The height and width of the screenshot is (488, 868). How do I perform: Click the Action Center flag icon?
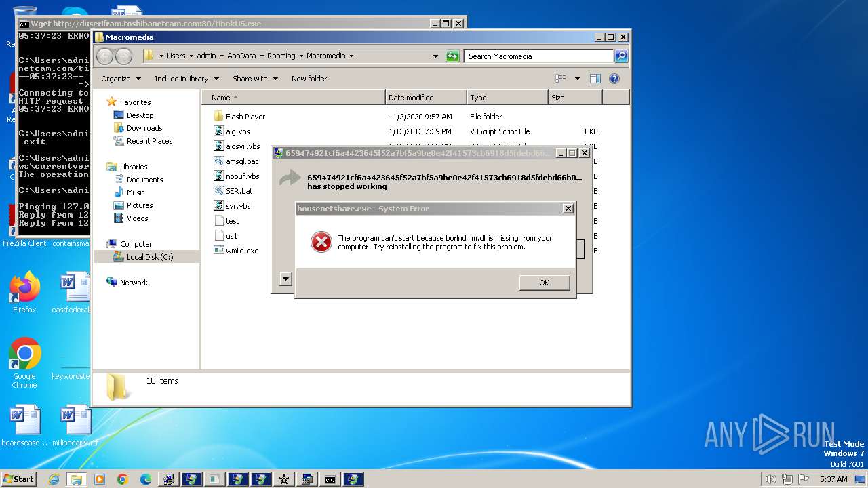pyautogui.click(x=804, y=479)
